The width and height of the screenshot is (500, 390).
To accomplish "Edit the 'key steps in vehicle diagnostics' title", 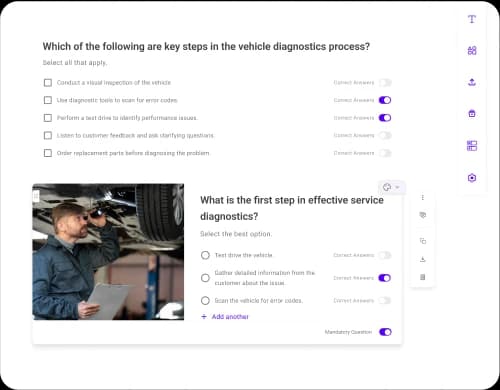I will pos(206,46).
